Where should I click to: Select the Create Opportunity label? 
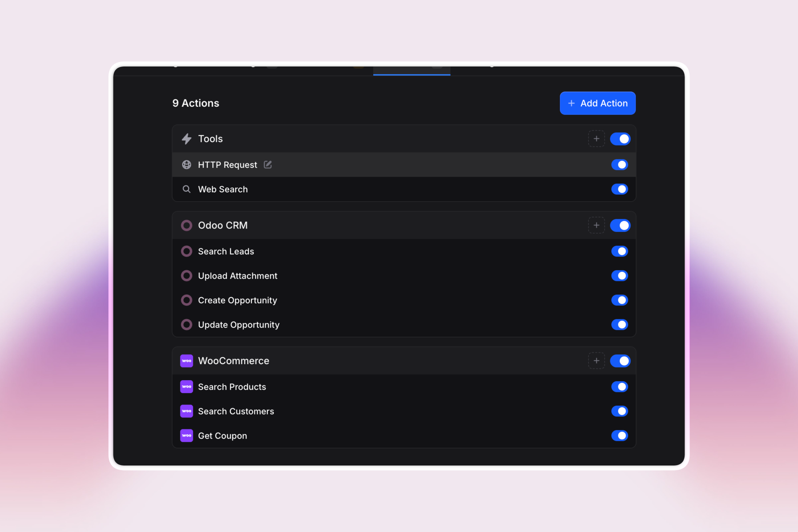coord(237,300)
